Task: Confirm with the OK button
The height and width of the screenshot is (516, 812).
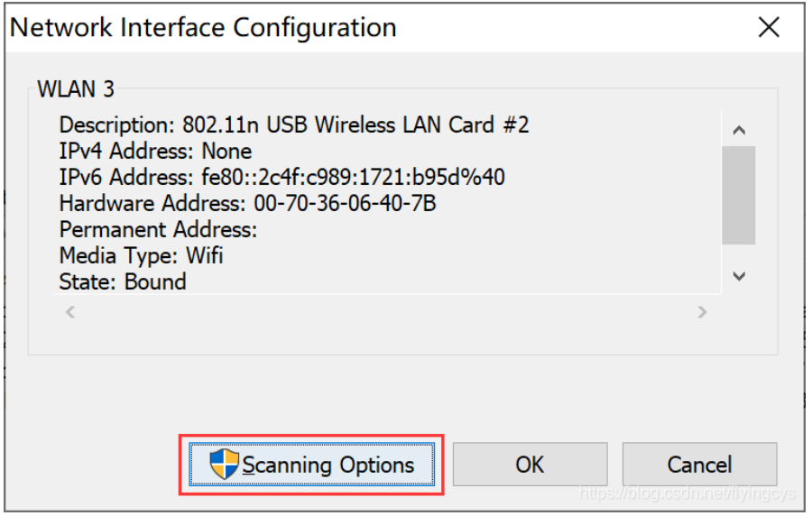Action: (530, 465)
